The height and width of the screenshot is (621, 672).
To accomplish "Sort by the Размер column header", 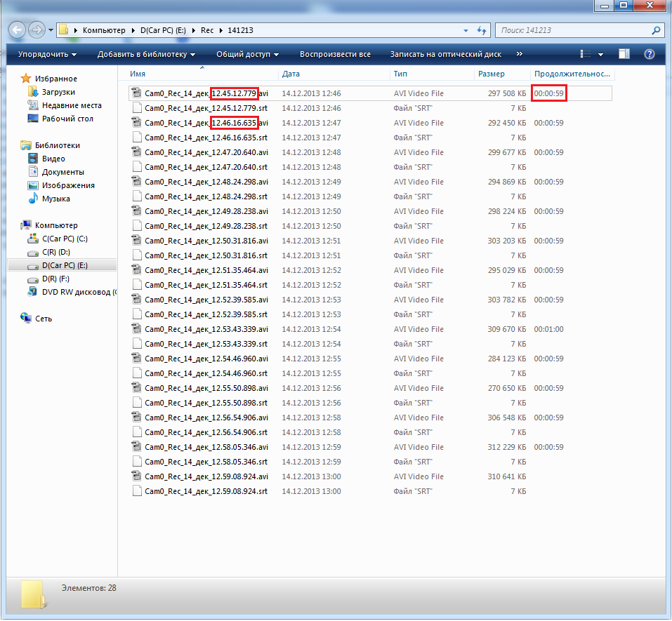I will [x=491, y=74].
